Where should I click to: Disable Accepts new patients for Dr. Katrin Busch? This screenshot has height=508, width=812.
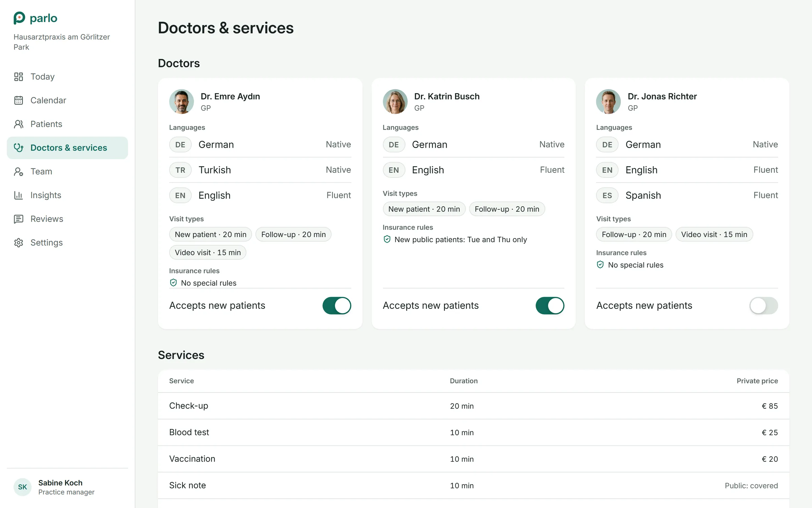pos(550,305)
